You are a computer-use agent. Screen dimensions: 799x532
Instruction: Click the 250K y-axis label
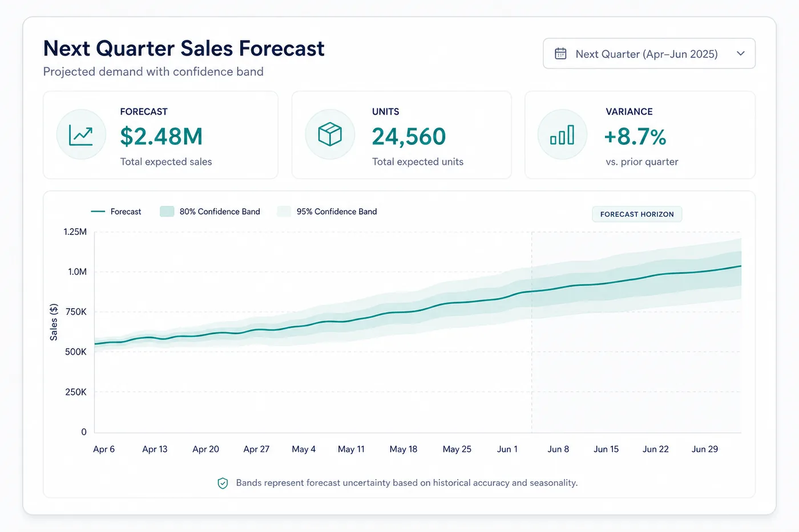pyautogui.click(x=76, y=392)
